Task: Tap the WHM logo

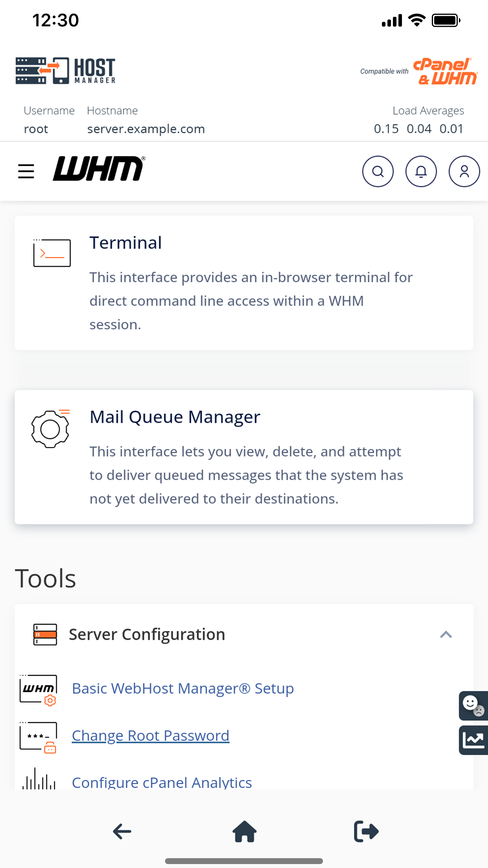Action: click(x=99, y=169)
